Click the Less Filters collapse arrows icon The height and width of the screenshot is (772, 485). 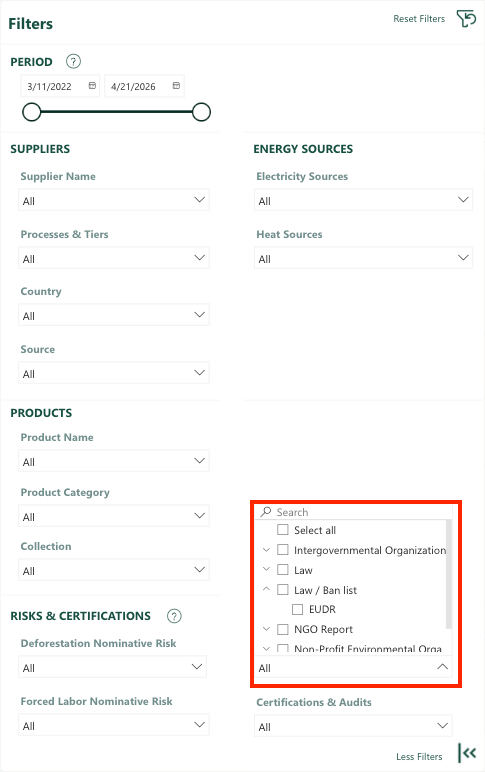coord(467,753)
